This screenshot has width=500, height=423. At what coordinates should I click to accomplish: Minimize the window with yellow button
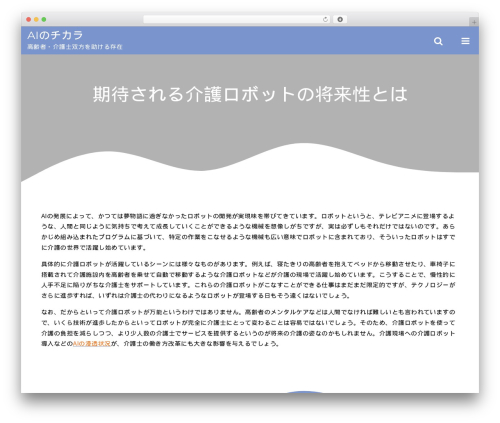36,20
